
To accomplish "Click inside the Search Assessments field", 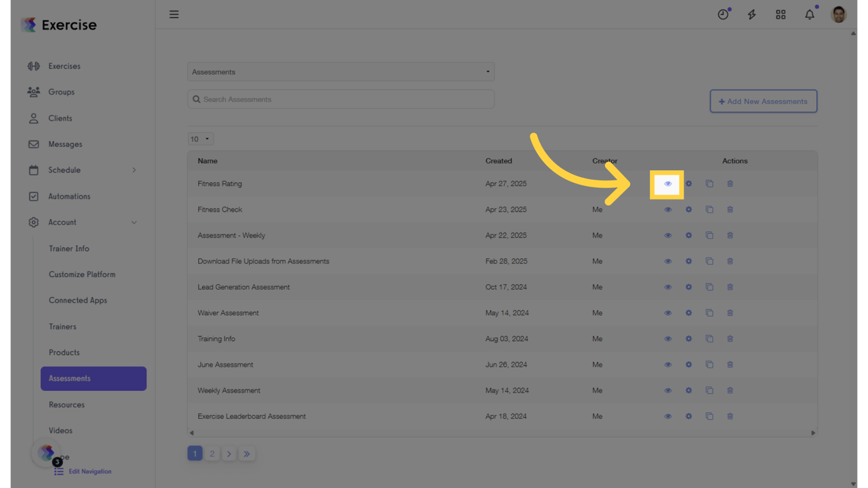I will [x=341, y=99].
